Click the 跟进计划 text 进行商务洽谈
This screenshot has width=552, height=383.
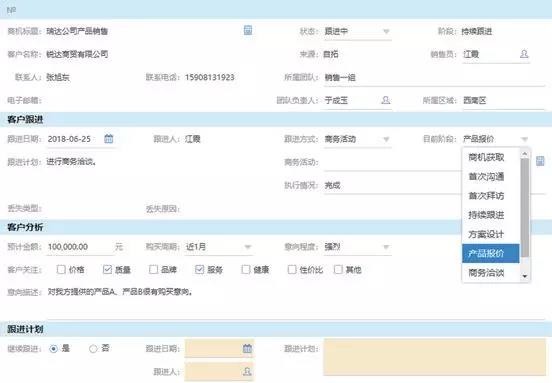click(x=71, y=162)
